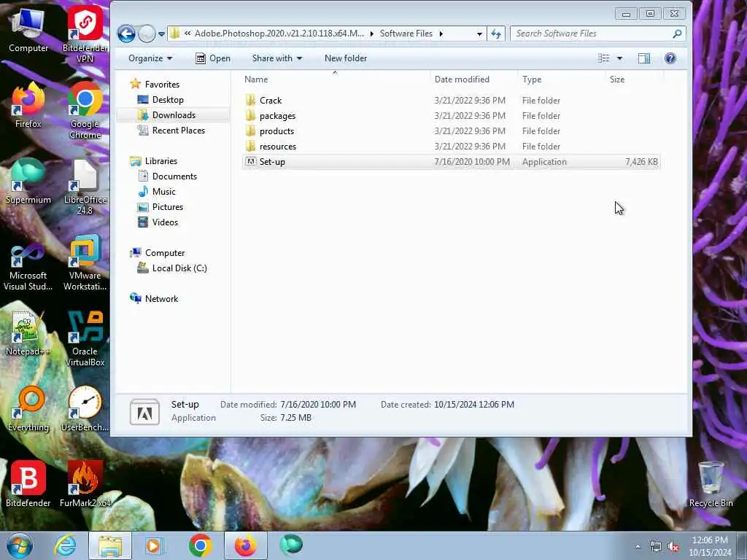Image resolution: width=747 pixels, height=560 pixels.
Task: Open the view options dropdown arrow
Action: 619,58
